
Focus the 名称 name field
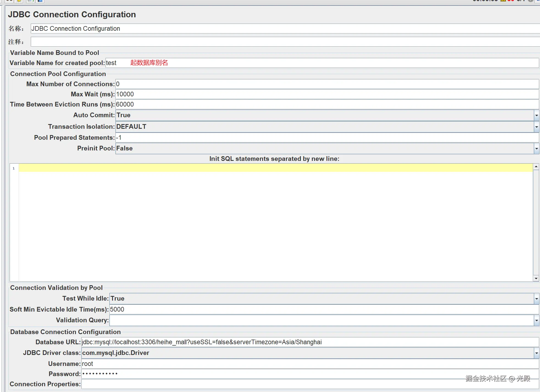(x=275, y=29)
